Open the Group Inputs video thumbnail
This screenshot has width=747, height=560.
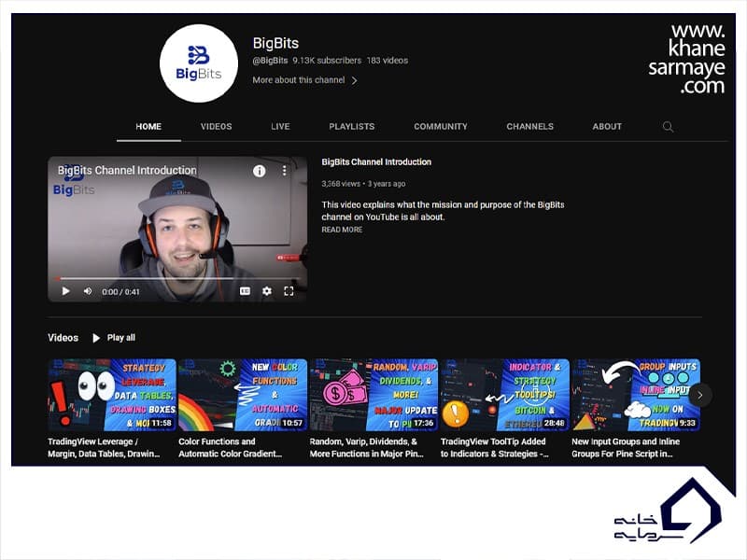click(636, 395)
